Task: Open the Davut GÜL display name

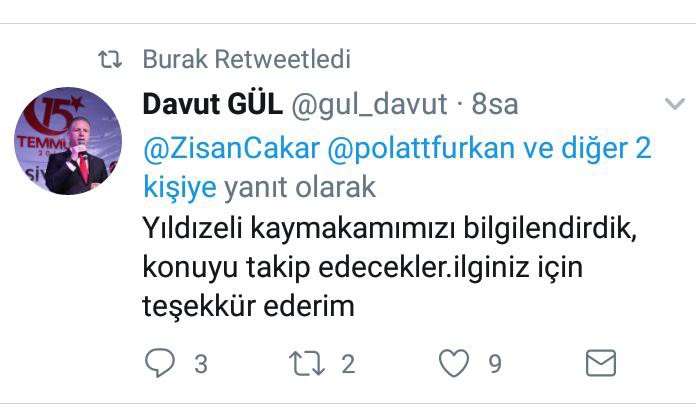Action: 213,104
